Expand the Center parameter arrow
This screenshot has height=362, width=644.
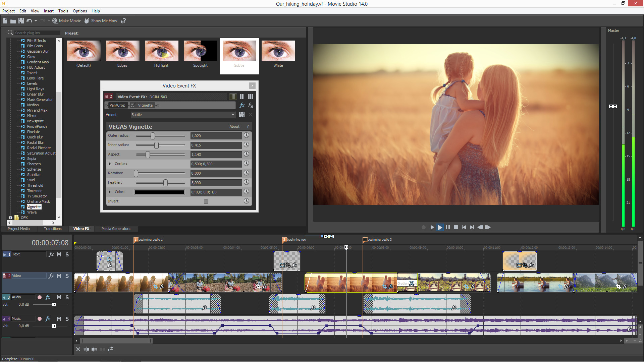click(110, 164)
